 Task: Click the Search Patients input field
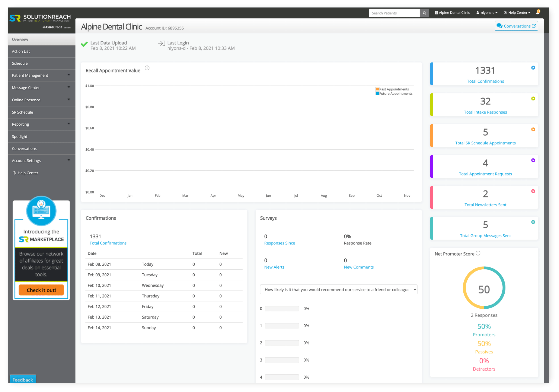point(394,13)
